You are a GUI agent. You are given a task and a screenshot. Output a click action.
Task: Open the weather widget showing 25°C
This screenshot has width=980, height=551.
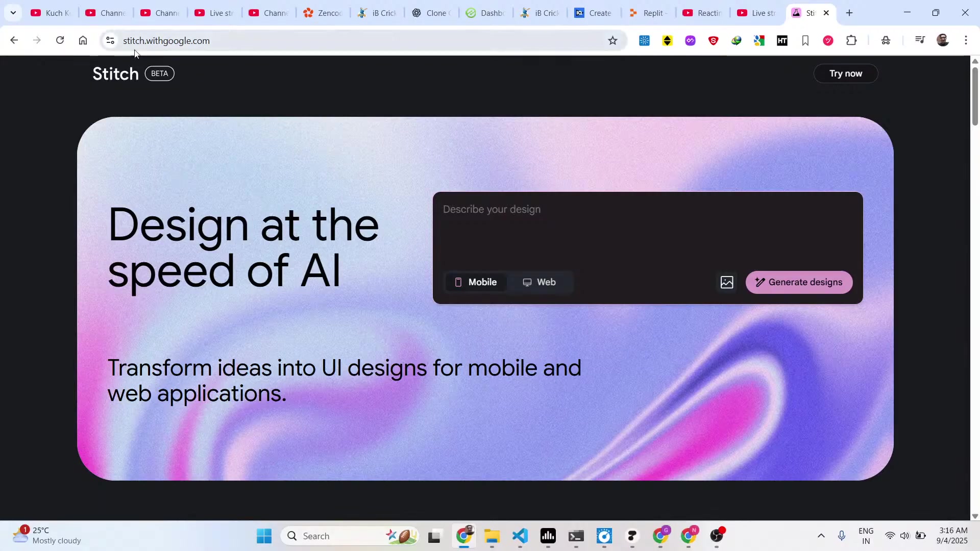click(47, 536)
